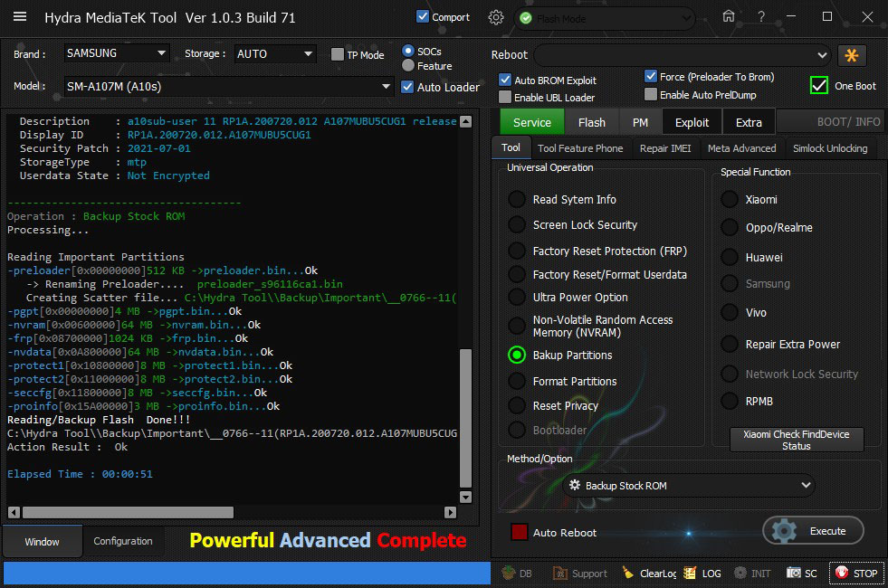
Task: Click the gear icon in Backup Stock ROM field
Action: tap(574, 485)
